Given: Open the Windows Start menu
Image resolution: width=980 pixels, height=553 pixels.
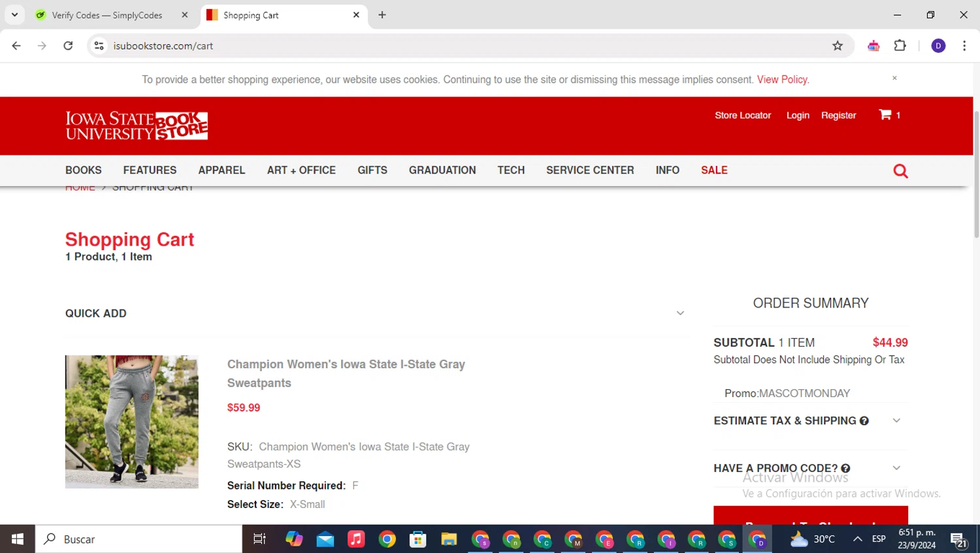Looking at the screenshot, I should (x=18, y=539).
